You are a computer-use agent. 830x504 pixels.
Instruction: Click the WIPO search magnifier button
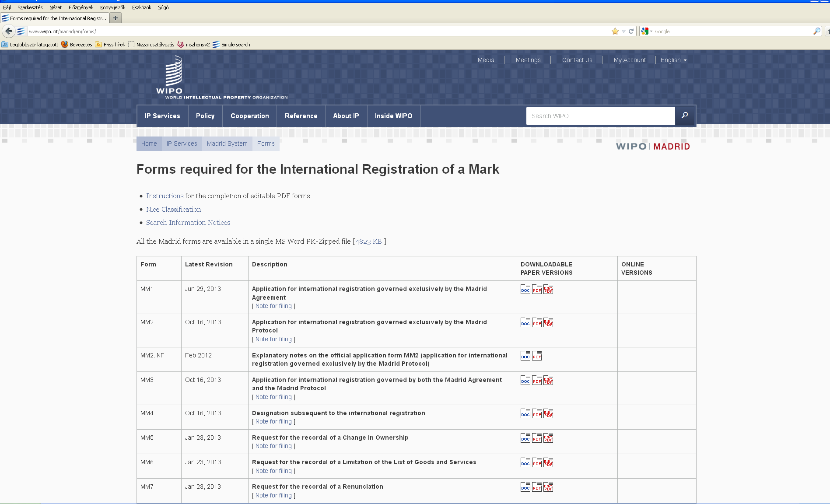[685, 115]
